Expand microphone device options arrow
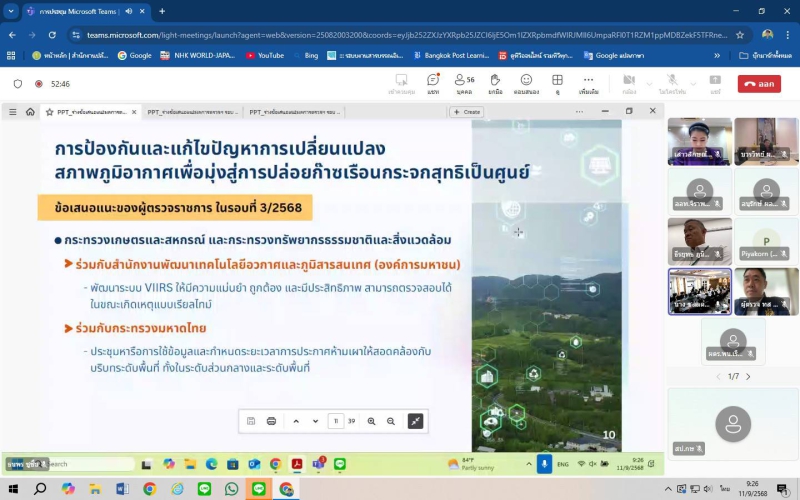Image resolution: width=800 pixels, height=500 pixels. (x=693, y=84)
